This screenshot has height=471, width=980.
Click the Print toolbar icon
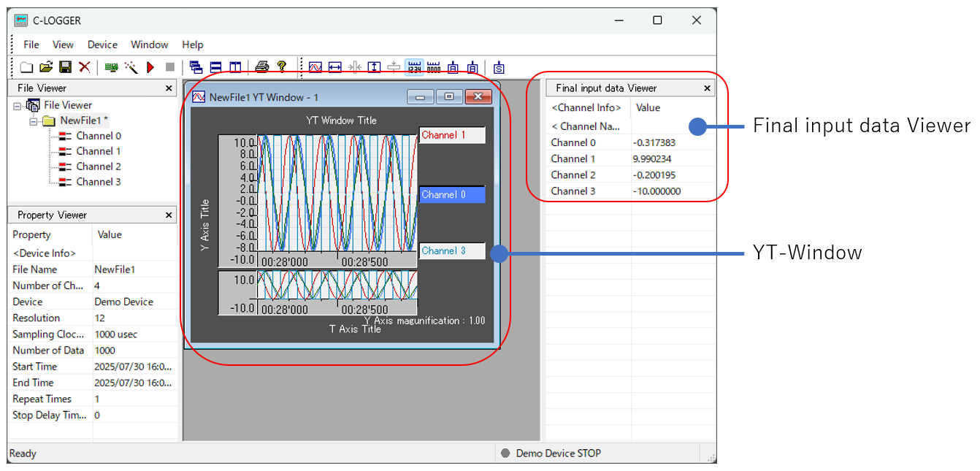tap(262, 67)
